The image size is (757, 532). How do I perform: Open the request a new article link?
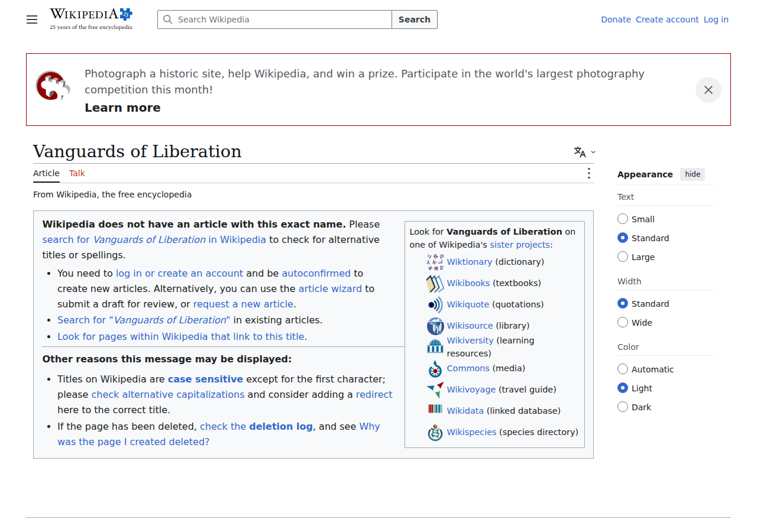(x=243, y=304)
